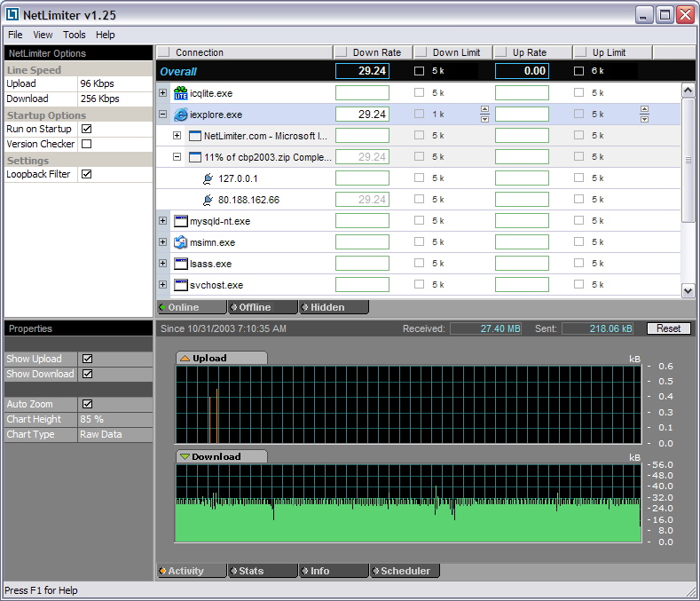700x601 pixels.
Task: Click the lsass.exe application icon
Action: [180, 264]
